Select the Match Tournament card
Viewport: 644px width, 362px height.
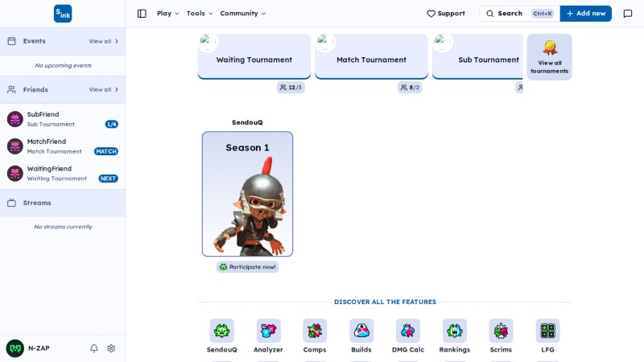click(x=371, y=56)
